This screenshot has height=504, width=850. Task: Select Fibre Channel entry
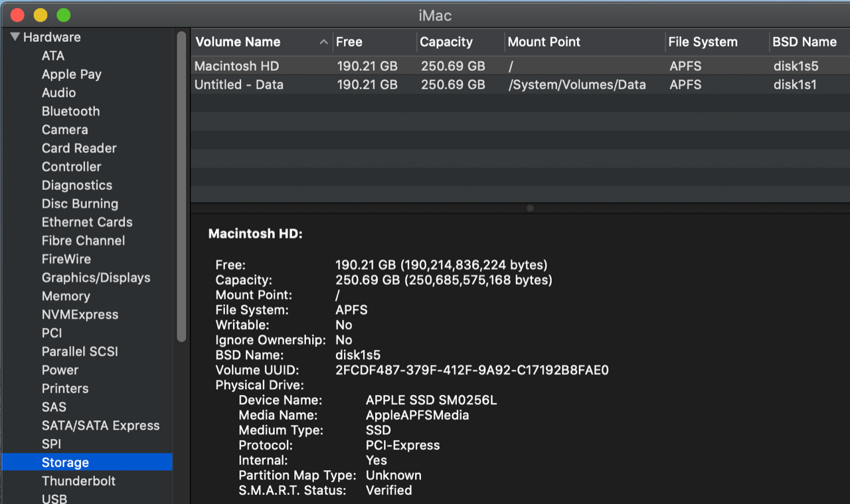[x=83, y=241]
